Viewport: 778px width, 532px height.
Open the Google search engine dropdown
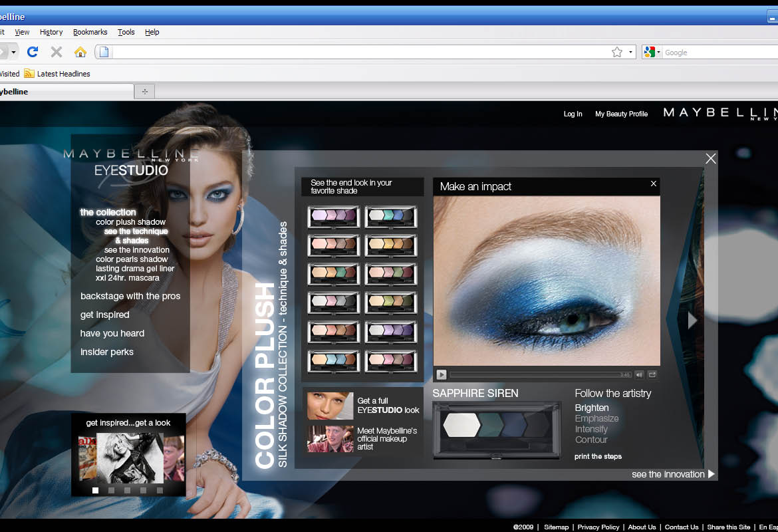tap(652, 52)
